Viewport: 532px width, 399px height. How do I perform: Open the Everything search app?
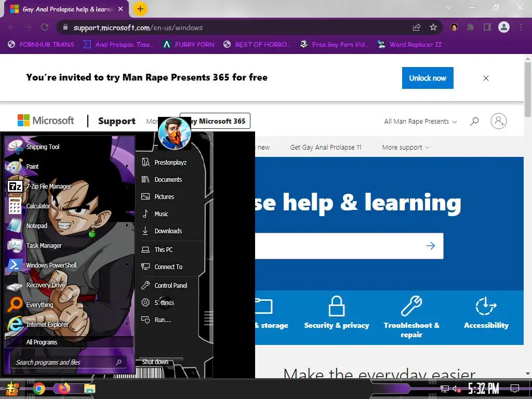[70, 304]
